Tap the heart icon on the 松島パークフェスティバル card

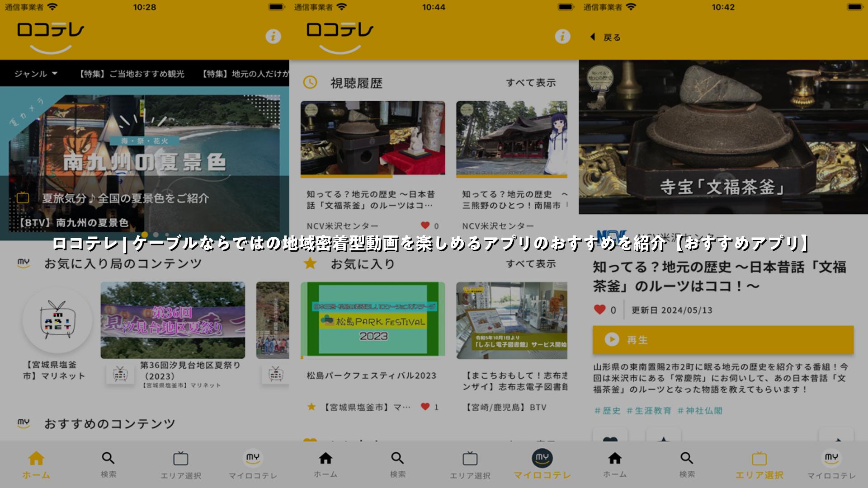[425, 406]
